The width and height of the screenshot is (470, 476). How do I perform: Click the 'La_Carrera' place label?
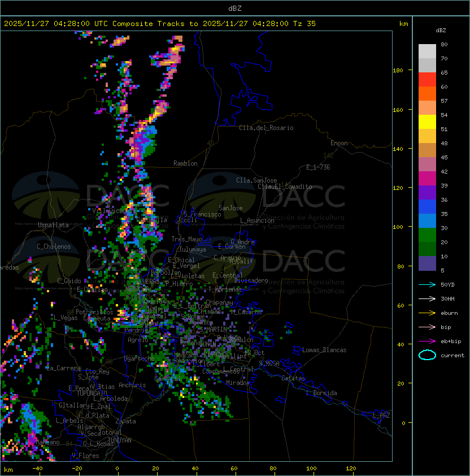(x=63, y=368)
